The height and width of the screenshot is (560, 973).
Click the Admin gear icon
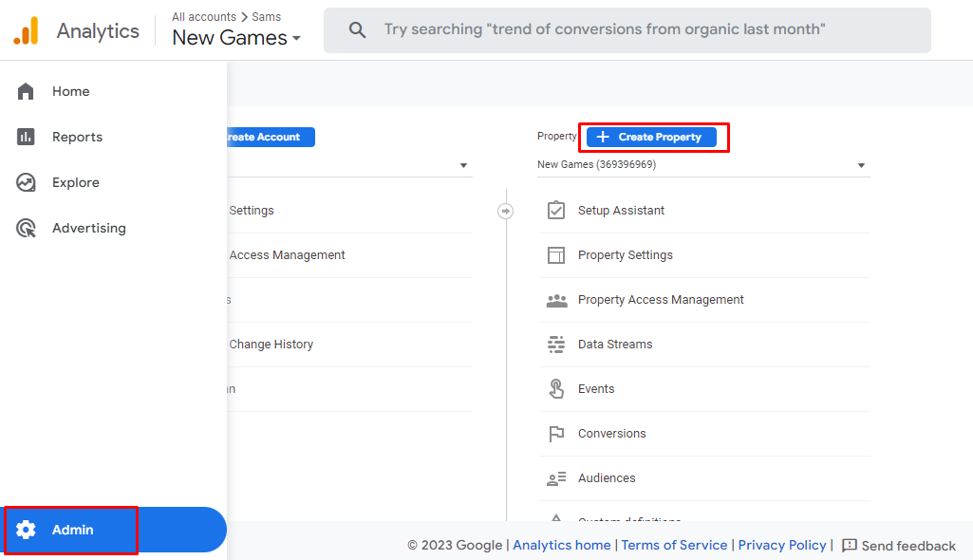pyautogui.click(x=26, y=530)
